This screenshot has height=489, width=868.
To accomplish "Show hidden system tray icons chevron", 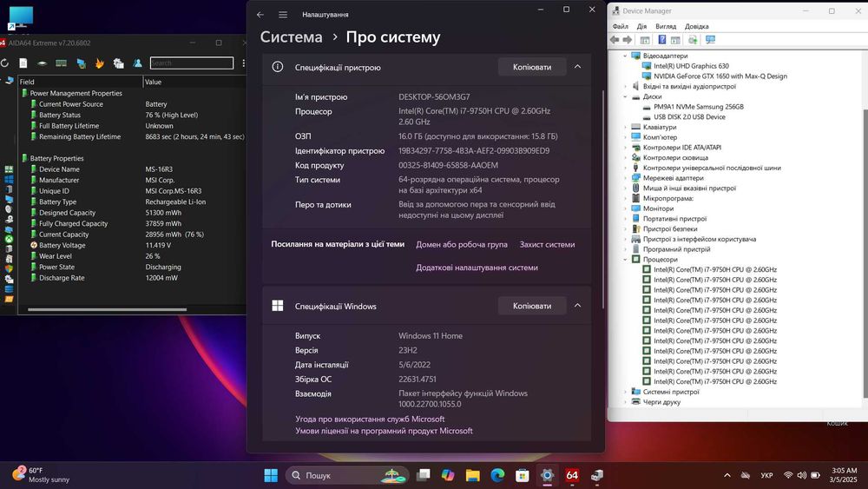I will 727,475.
